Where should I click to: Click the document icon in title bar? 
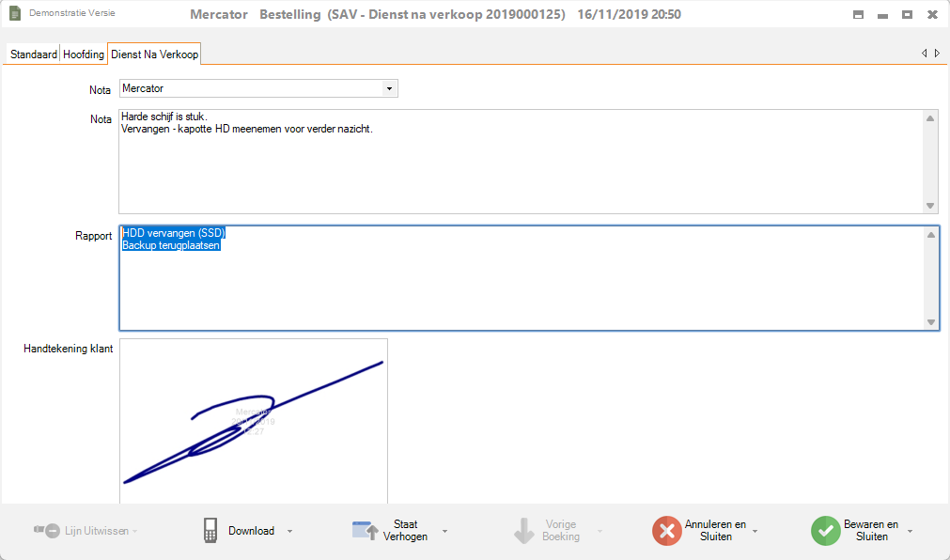point(15,14)
